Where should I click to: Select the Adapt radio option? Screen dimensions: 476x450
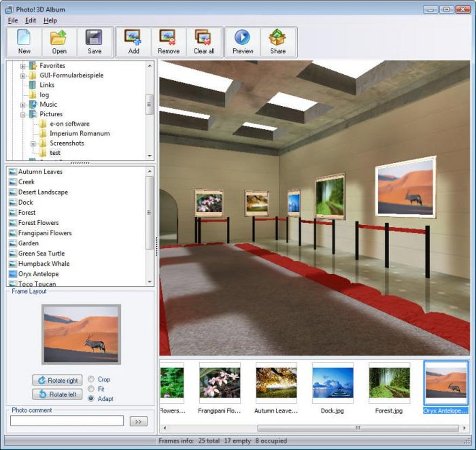click(x=91, y=398)
